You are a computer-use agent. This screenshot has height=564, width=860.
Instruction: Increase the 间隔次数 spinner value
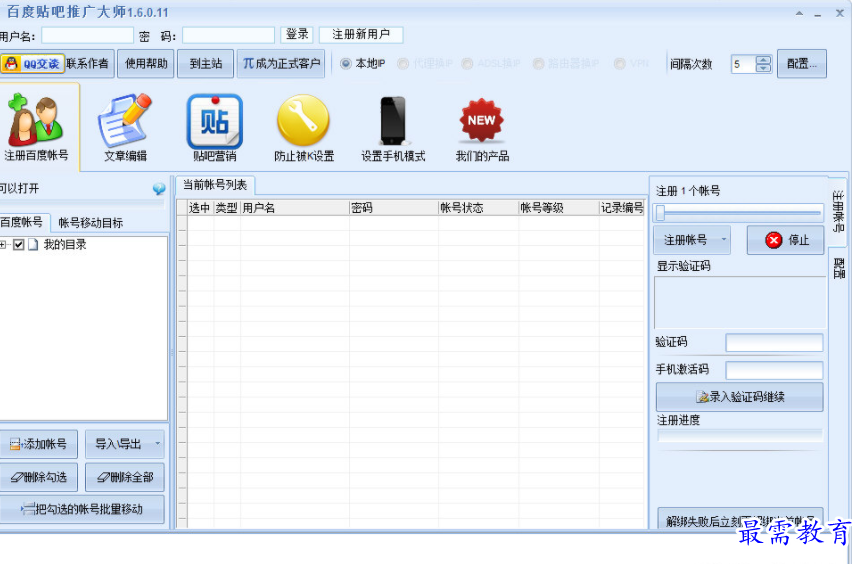point(763,60)
